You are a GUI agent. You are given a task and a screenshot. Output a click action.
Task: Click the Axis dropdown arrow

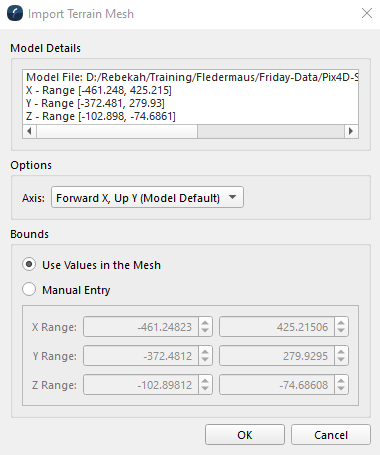pyautogui.click(x=233, y=197)
